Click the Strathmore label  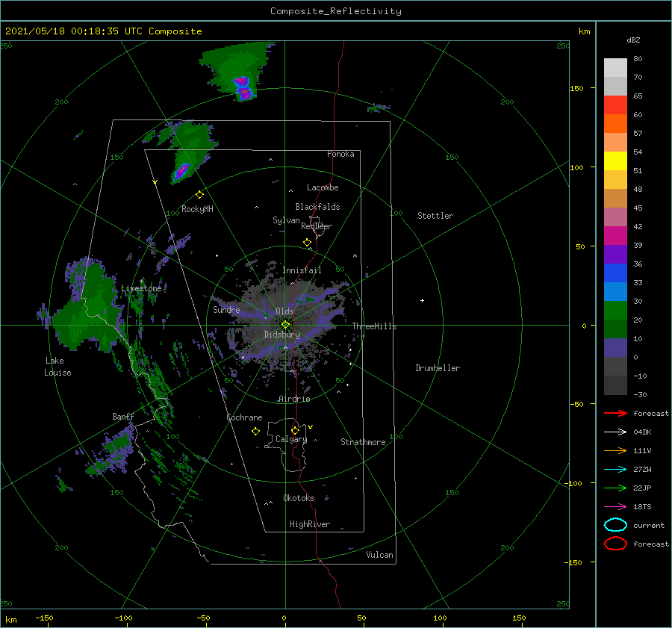pyautogui.click(x=363, y=442)
